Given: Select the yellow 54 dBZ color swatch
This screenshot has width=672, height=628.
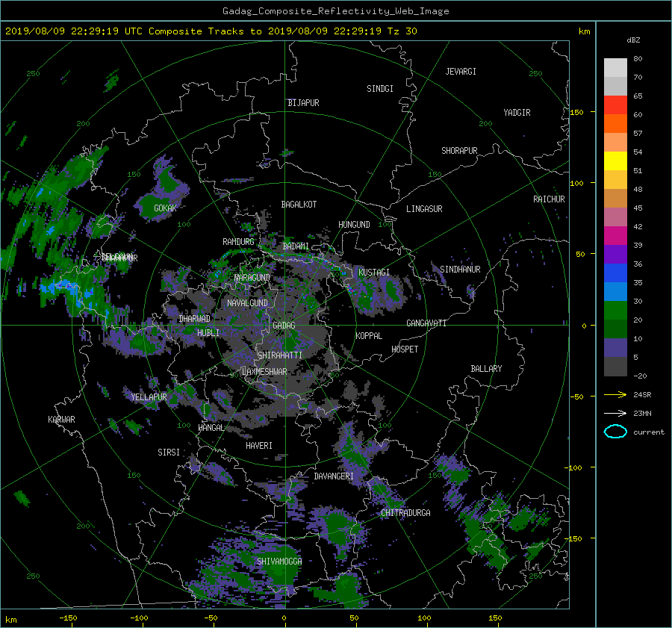Looking at the screenshot, I should pos(615,161).
